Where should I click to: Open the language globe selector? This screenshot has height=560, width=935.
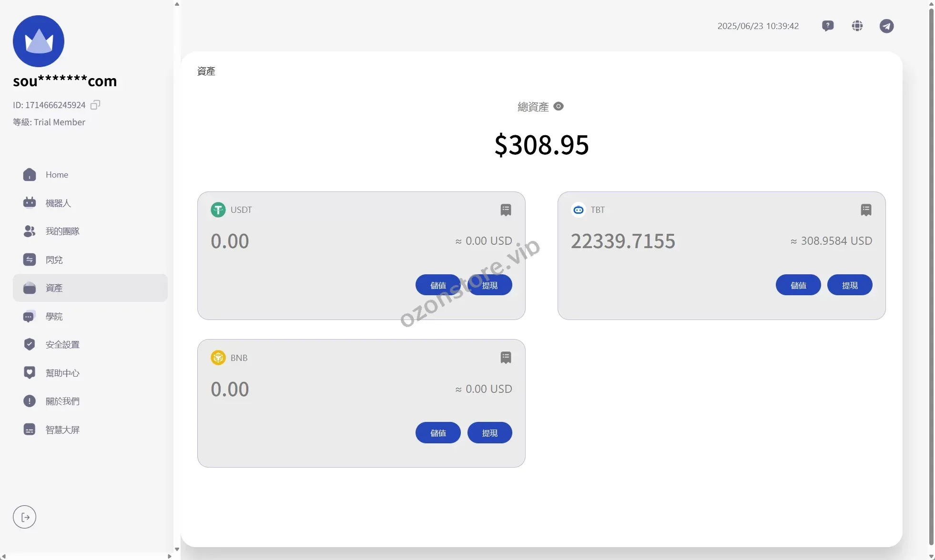coord(857,26)
